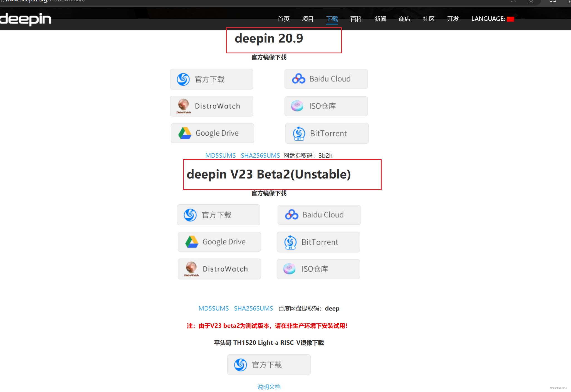Click red V23 beta2 test version warning text
This screenshot has width=571, height=392.
pos(267,326)
